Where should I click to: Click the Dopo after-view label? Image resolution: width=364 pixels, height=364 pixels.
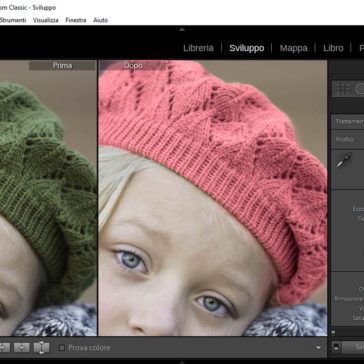coord(133,66)
